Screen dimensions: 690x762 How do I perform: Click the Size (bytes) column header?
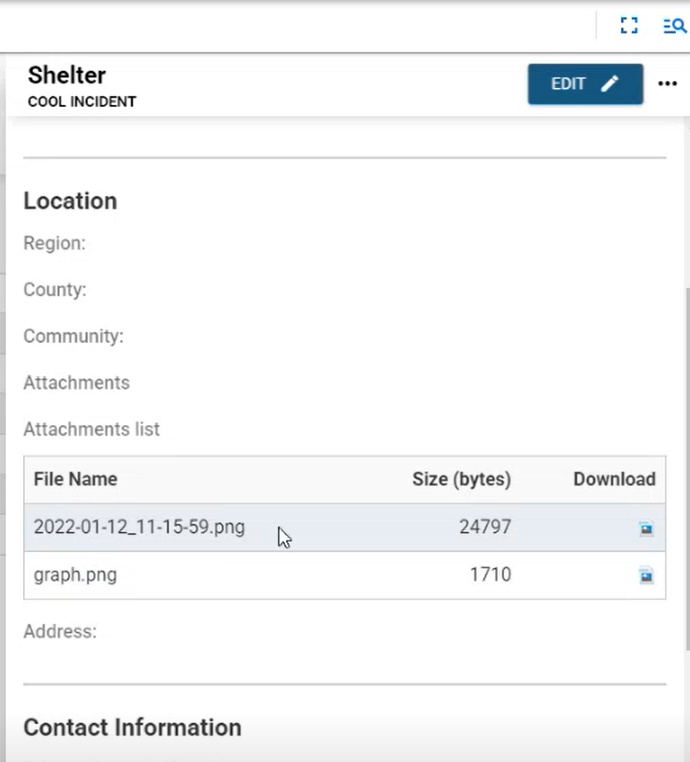(x=461, y=479)
